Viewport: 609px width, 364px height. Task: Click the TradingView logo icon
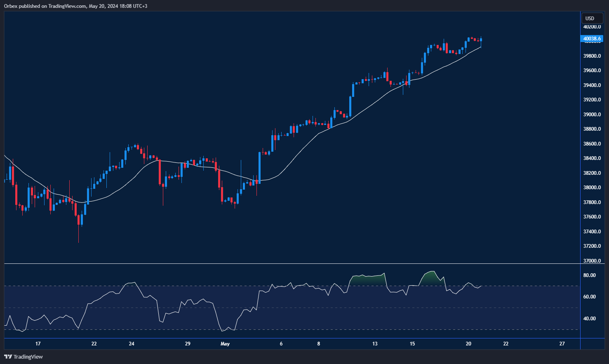[8, 357]
